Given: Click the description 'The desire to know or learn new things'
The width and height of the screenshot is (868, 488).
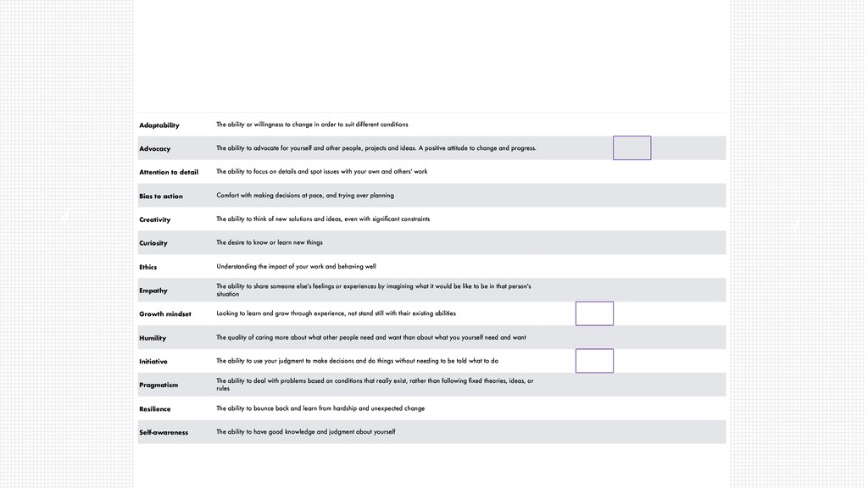Looking at the screenshot, I should pos(269,242).
